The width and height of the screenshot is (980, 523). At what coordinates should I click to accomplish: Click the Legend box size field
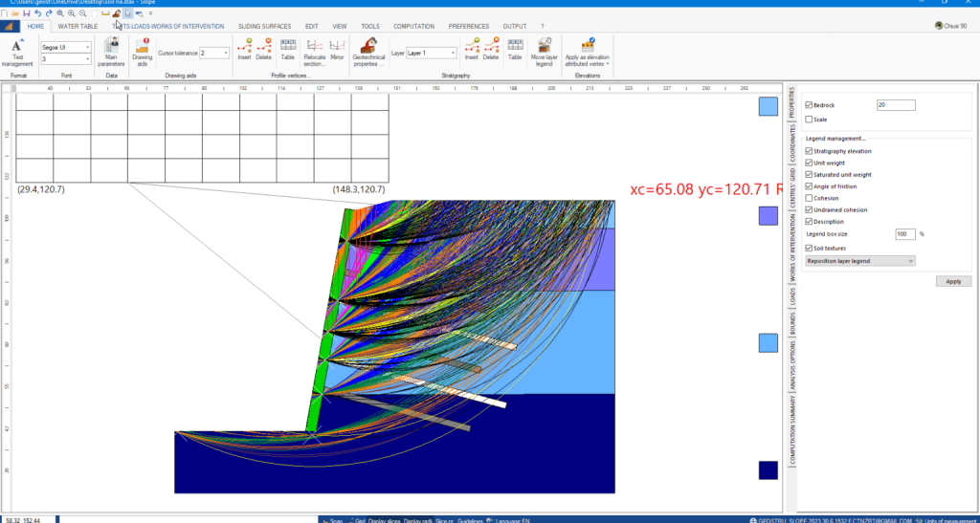tap(904, 233)
